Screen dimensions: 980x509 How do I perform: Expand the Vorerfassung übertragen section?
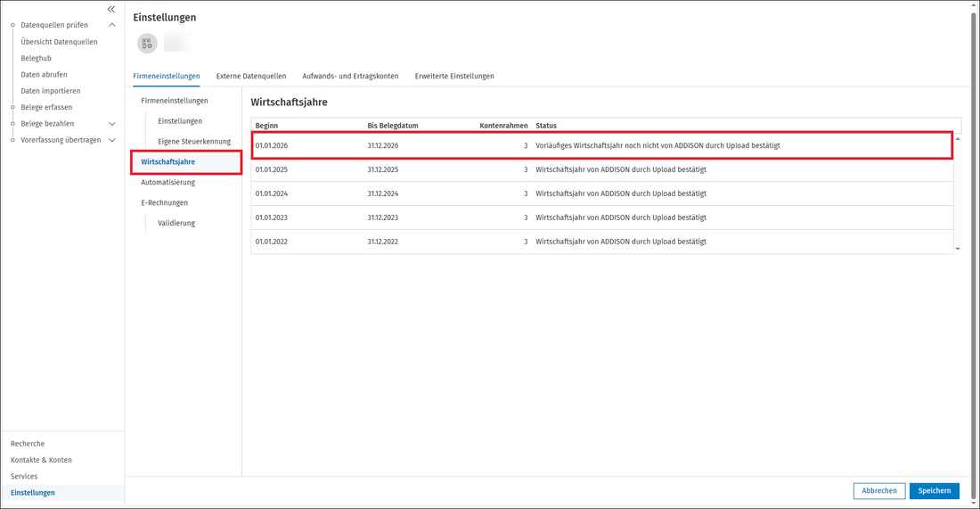(112, 140)
